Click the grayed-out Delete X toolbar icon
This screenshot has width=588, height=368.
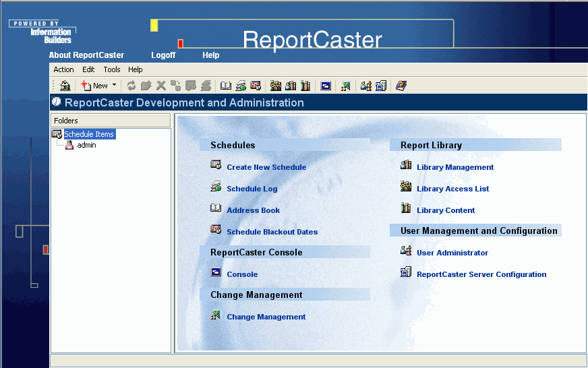tap(161, 86)
